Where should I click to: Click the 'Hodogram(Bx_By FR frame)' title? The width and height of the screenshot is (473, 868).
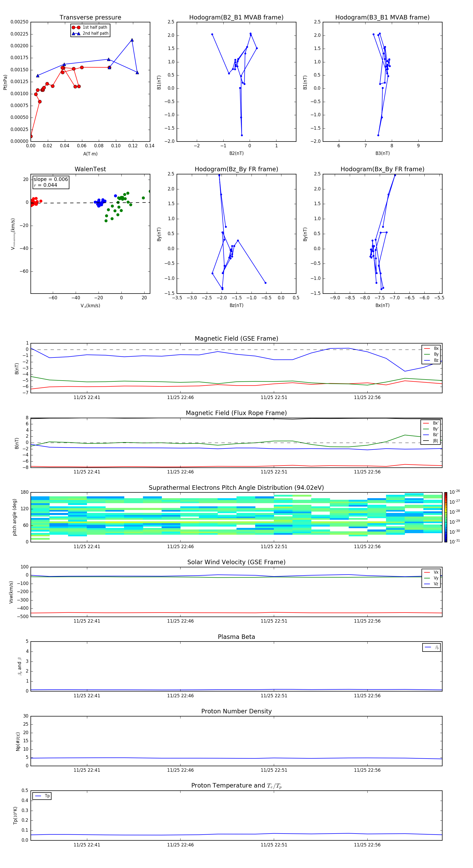pos(382,169)
